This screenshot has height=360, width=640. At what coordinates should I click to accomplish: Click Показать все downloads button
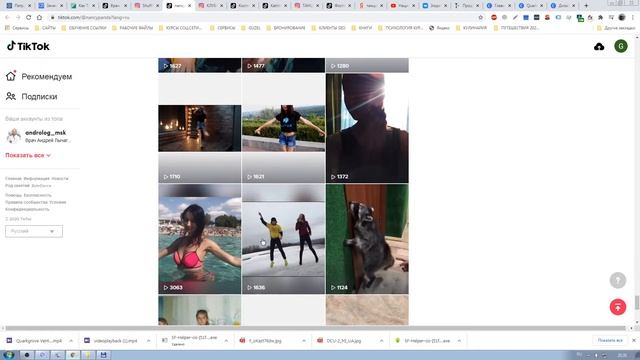610,340
